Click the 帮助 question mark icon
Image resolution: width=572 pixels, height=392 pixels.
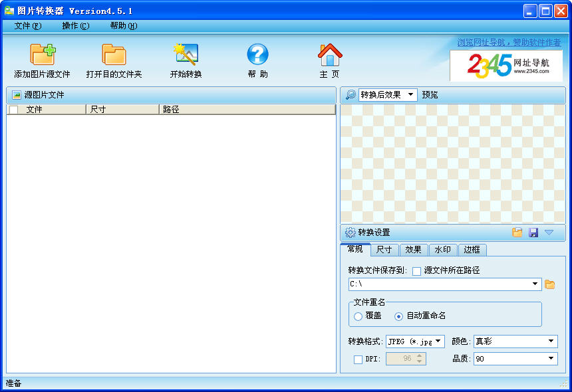(257, 54)
